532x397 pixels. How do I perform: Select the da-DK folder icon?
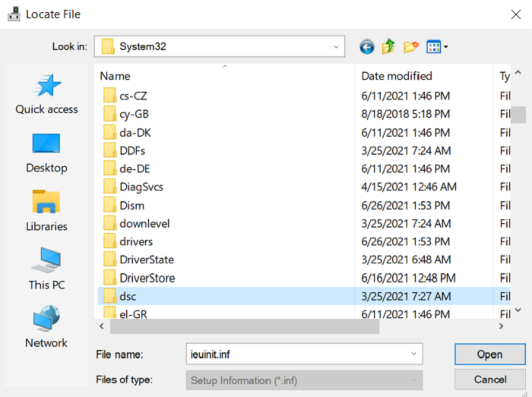click(x=109, y=132)
